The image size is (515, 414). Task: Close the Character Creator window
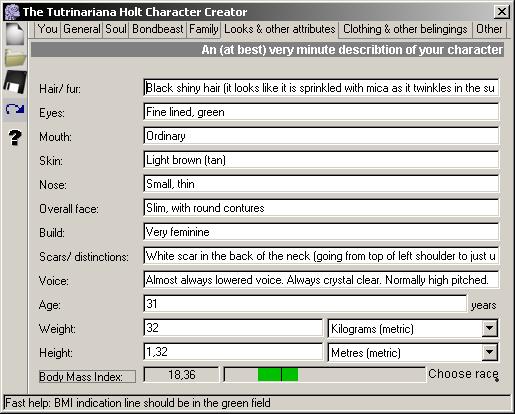(x=502, y=12)
